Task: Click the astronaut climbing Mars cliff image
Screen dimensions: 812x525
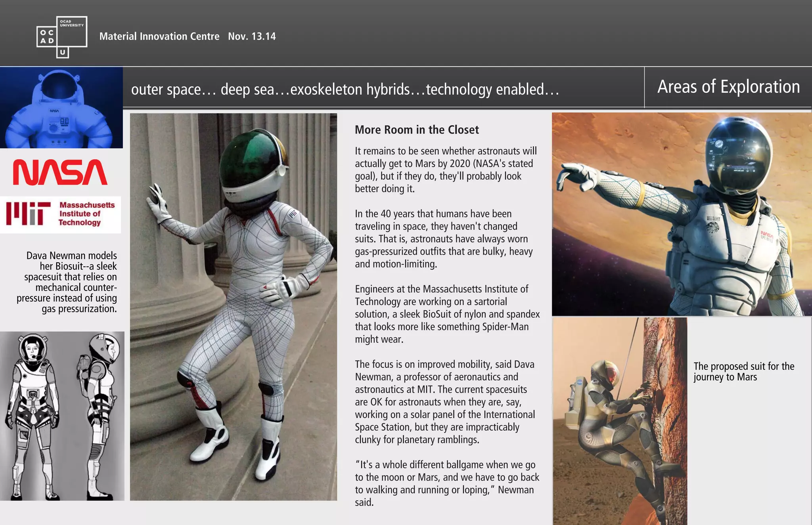Action: tap(620, 421)
